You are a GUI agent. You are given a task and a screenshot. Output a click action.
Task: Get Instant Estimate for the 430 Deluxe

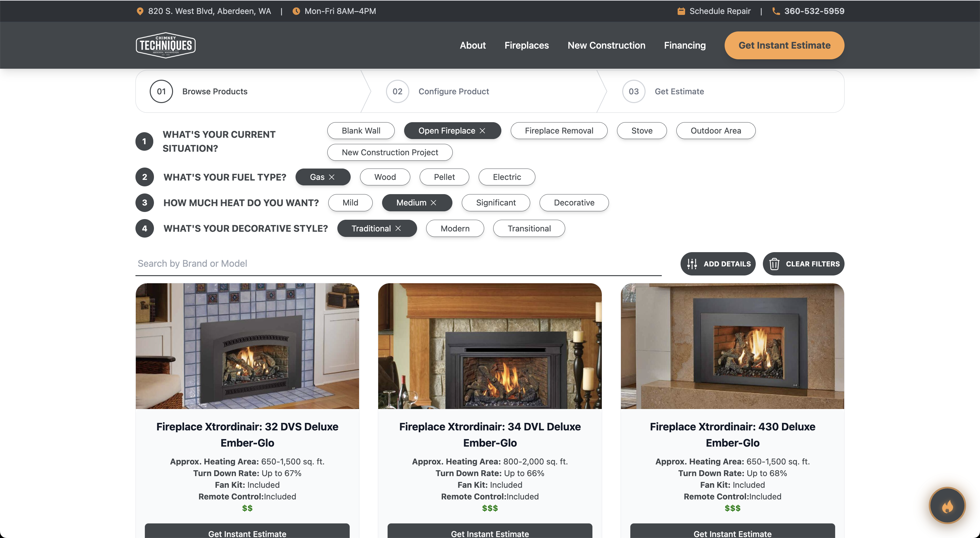pos(732,533)
